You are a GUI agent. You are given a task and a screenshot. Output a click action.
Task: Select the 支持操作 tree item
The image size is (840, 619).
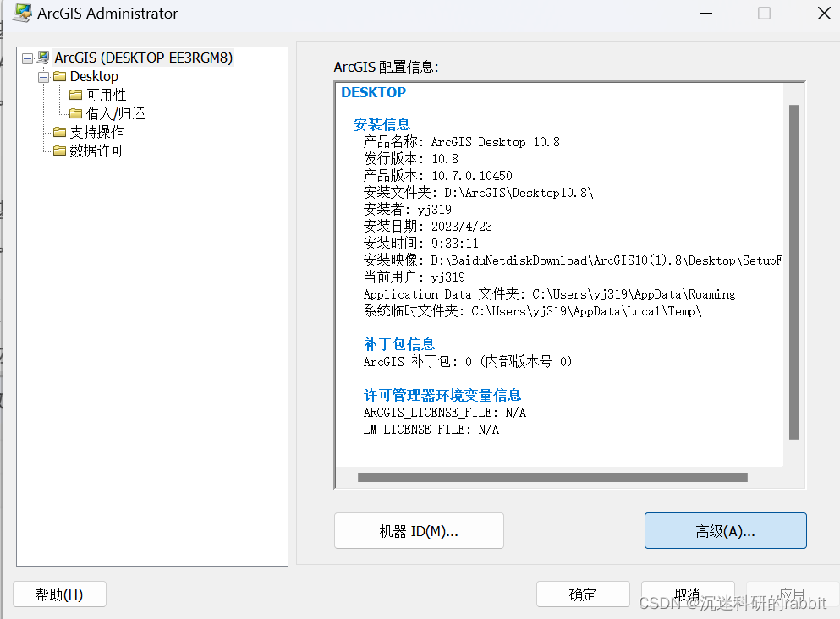click(96, 132)
